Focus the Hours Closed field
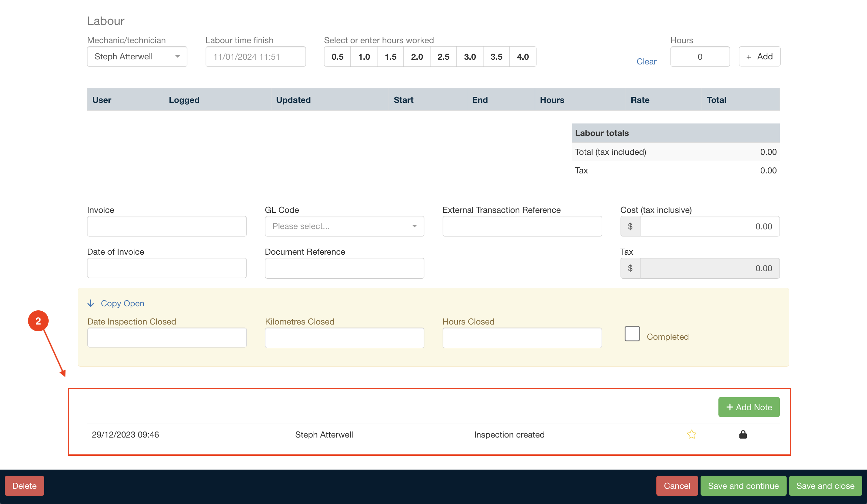The width and height of the screenshot is (867, 504). click(522, 338)
